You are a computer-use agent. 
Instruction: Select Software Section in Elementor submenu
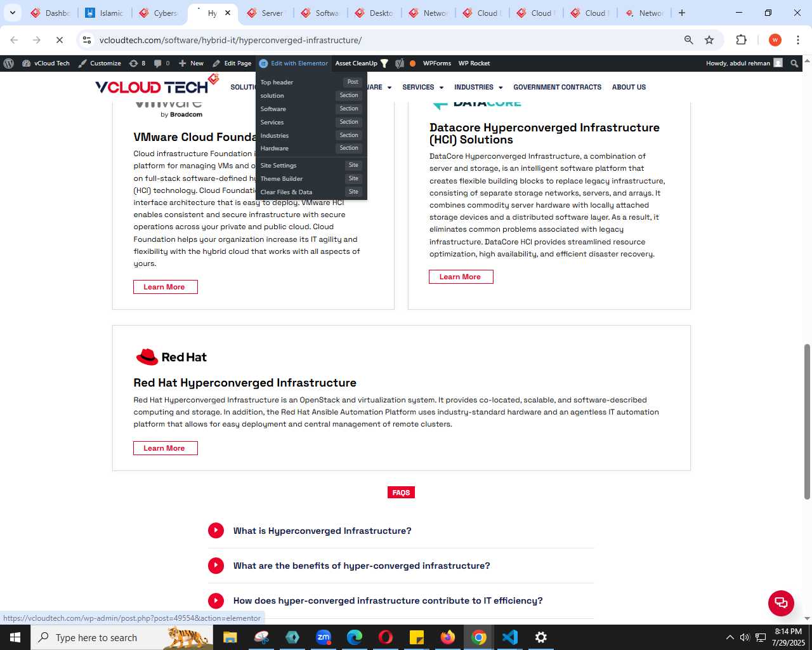pyautogui.click(x=311, y=109)
